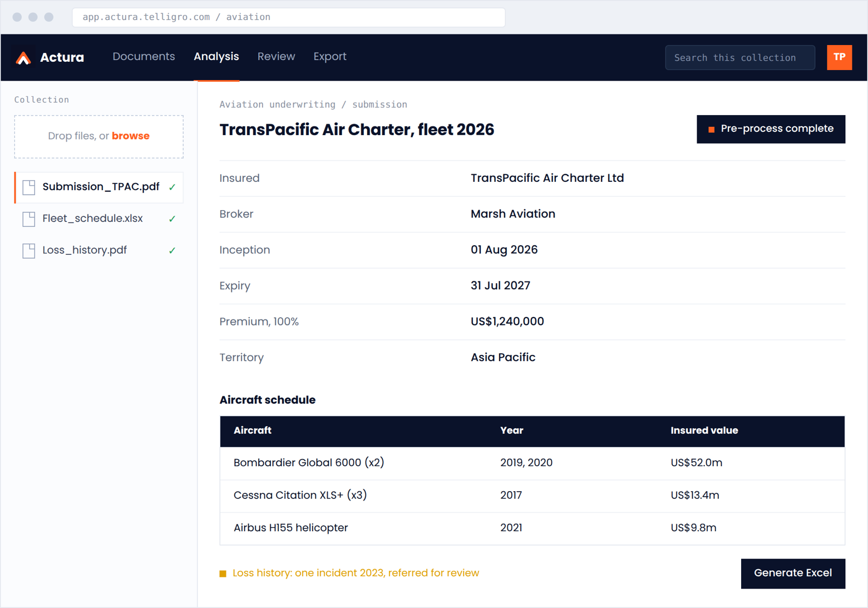Select Submission_TPAC.pdf in the collection
Image resolution: width=868 pixels, height=608 pixels.
(99, 187)
